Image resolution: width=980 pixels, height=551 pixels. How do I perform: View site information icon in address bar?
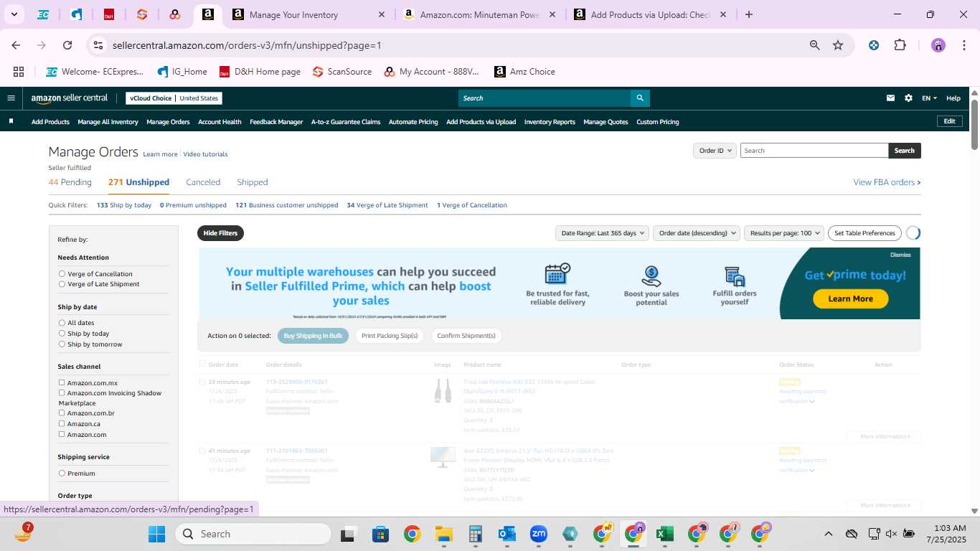[98, 45]
